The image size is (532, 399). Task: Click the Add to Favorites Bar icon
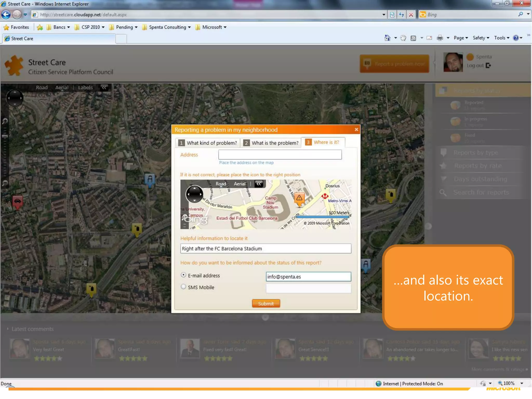pos(40,27)
